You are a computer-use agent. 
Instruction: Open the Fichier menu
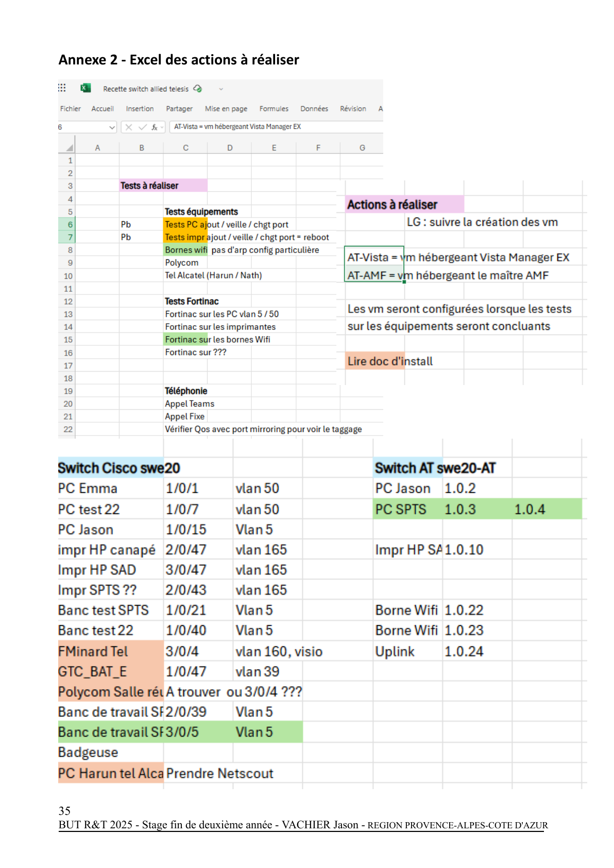click(71, 109)
